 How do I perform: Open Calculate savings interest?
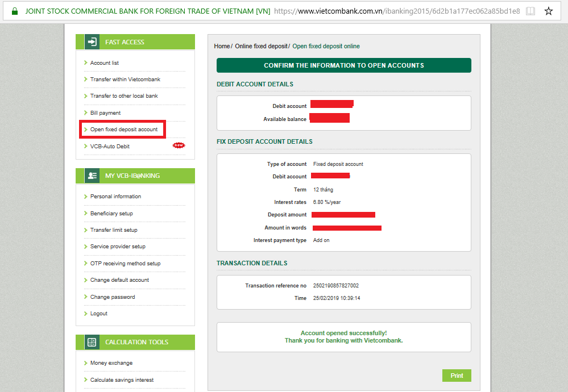pos(122,380)
